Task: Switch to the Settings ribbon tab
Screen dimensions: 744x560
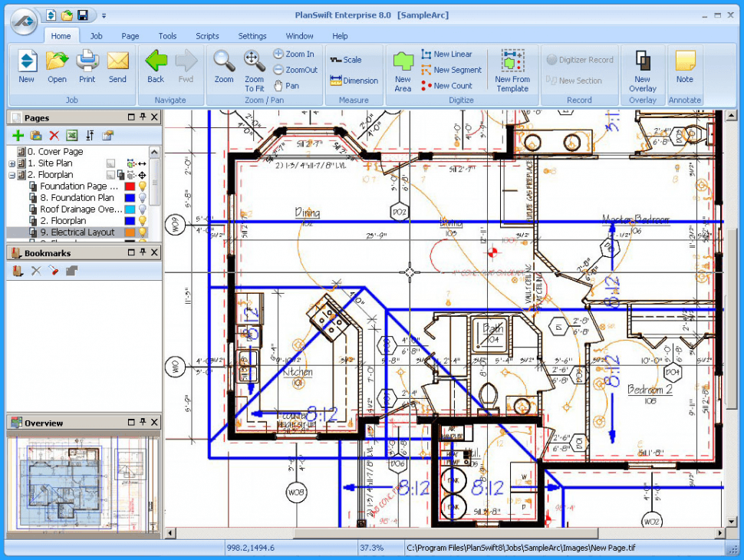Action: pyautogui.click(x=252, y=36)
